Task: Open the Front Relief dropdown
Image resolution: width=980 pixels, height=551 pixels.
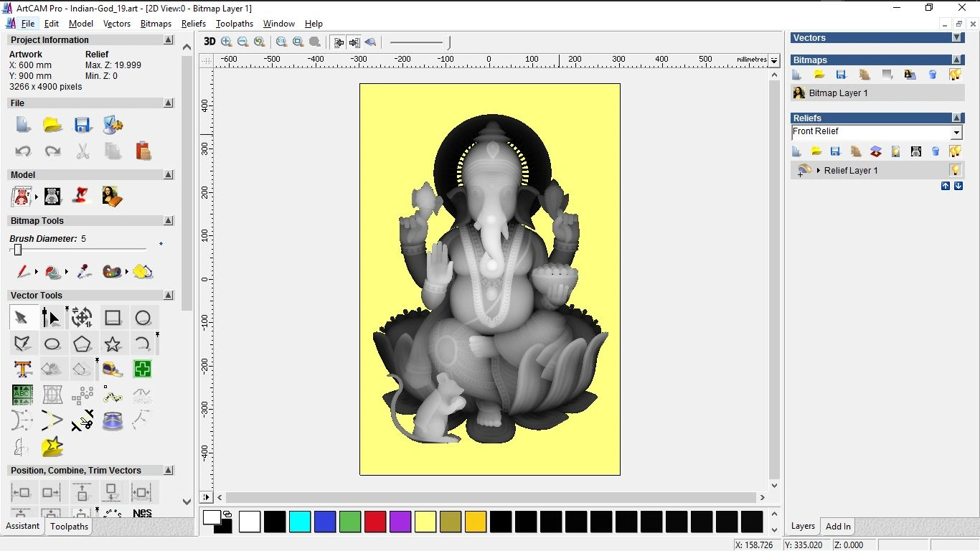Action: (x=957, y=132)
